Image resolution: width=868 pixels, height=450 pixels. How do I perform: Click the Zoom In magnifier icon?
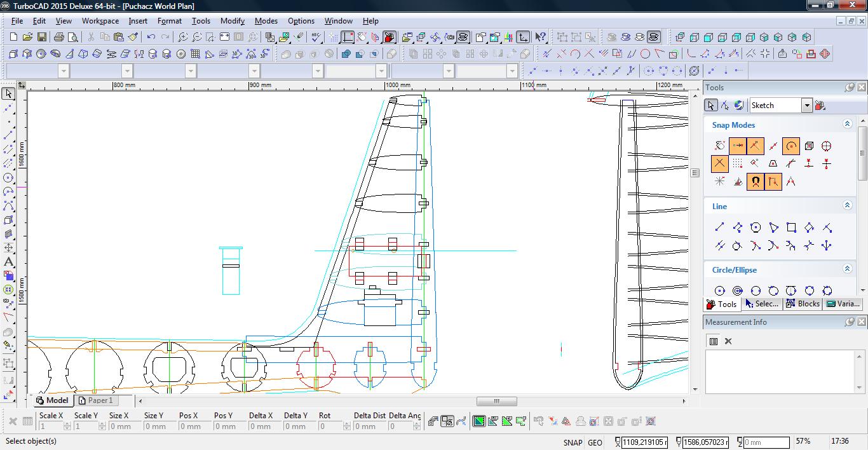pos(183,37)
